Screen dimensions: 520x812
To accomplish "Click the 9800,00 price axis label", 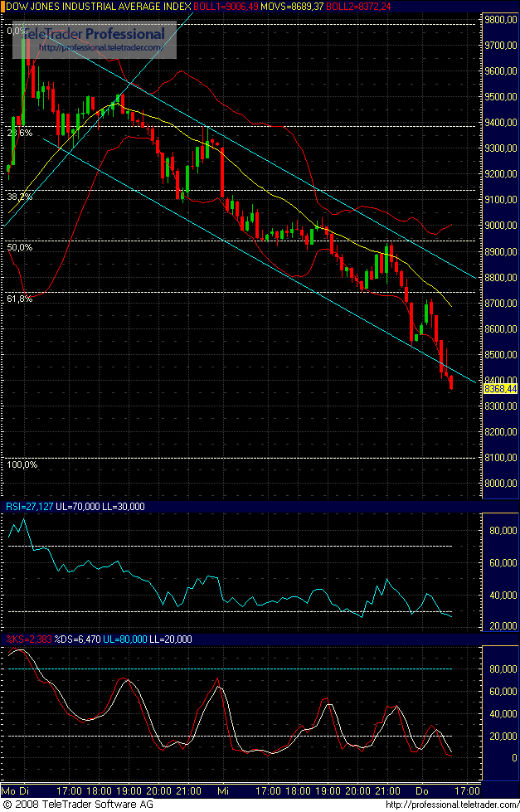I will coord(501,20).
